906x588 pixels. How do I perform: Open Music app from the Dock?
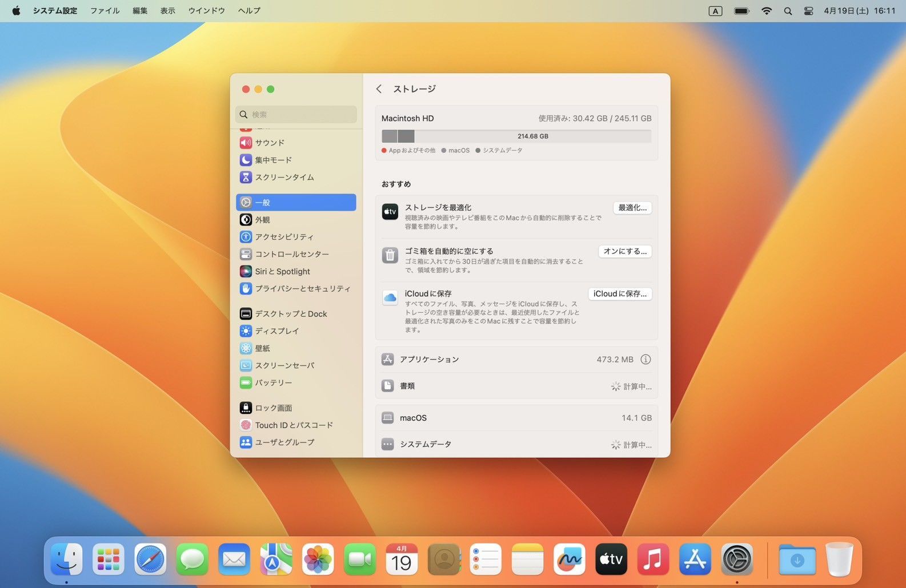pos(653,559)
